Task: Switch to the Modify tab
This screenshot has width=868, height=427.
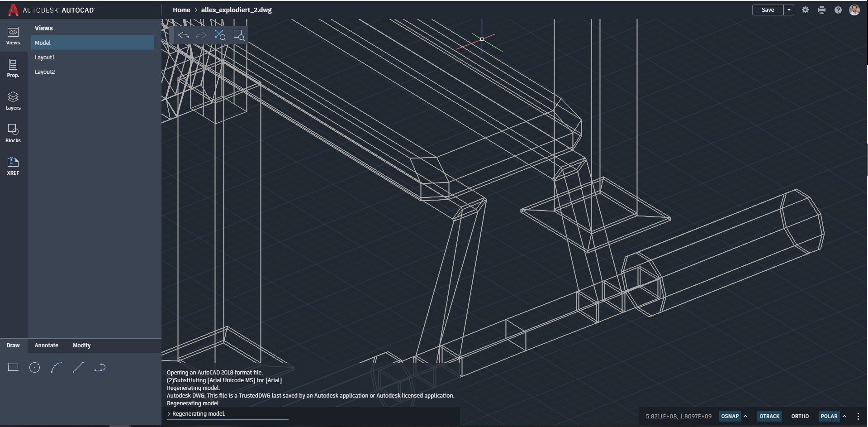Action: [82, 345]
